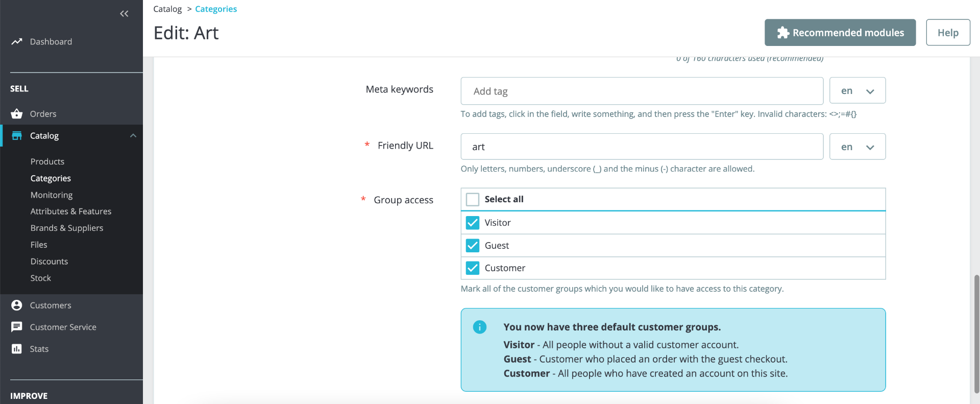The height and width of the screenshot is (404, 980).
Task: Click the Orders basket icon
Action: point(17,114)
